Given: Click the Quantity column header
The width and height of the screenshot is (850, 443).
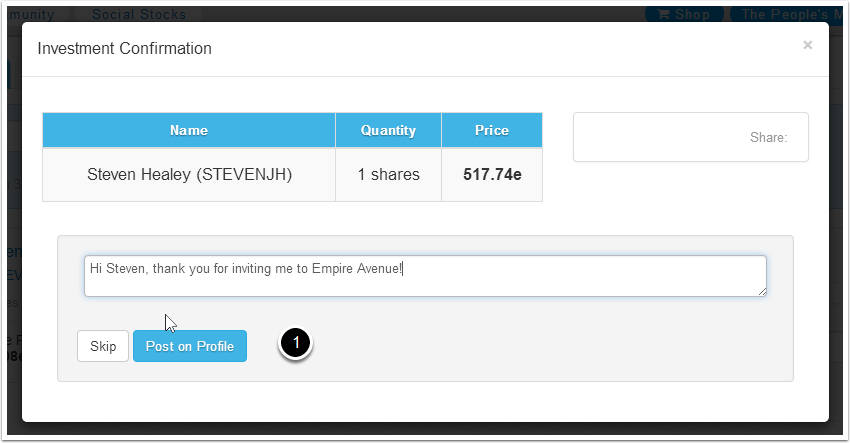Looking at the screenshot, I should tap(388, 130).
